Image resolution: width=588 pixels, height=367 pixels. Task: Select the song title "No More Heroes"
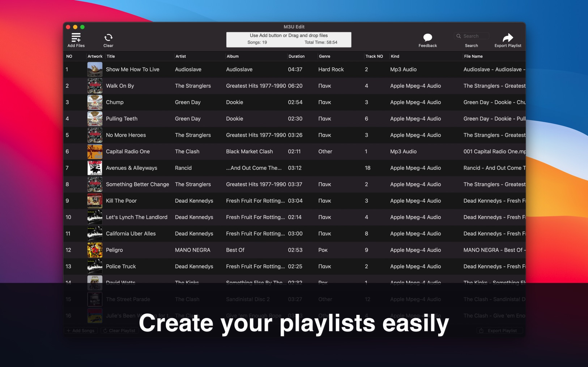(x=126, y=135)
